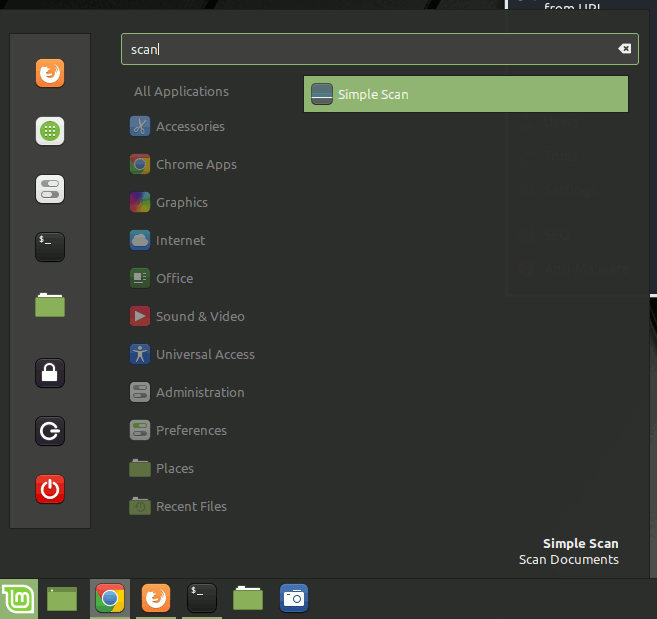Click Show Desktop icon in the panel

62,599
